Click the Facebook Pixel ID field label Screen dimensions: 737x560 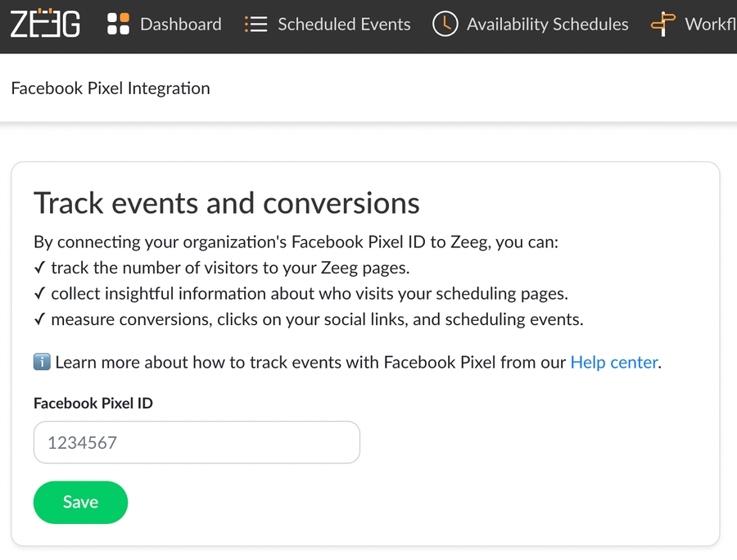[93, 404]
